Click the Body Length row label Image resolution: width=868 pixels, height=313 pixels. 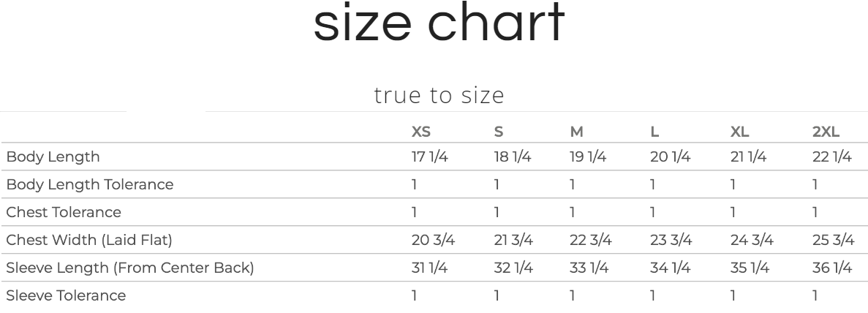point(53,156)
